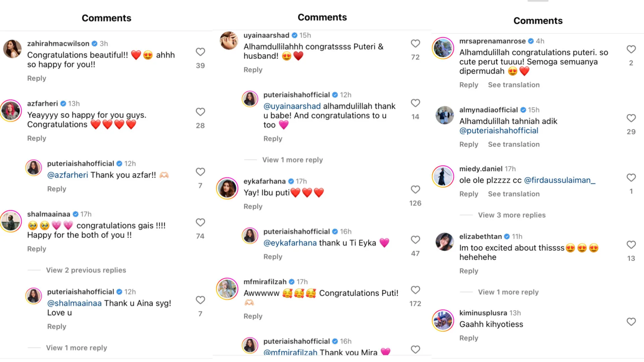Like zahirahmacwilson's congratulations comment
The image size is (644, 362).
pos(200,52)
